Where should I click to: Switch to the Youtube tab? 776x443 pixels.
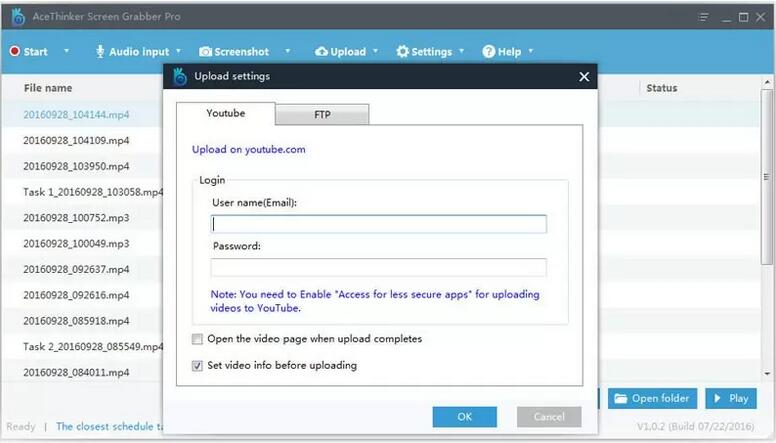pos(226,113)
